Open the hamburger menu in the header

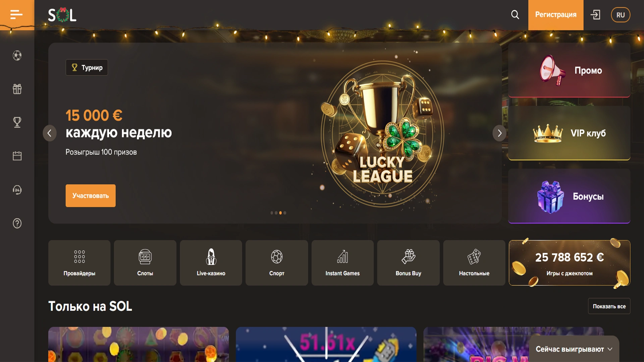(16, 15)
